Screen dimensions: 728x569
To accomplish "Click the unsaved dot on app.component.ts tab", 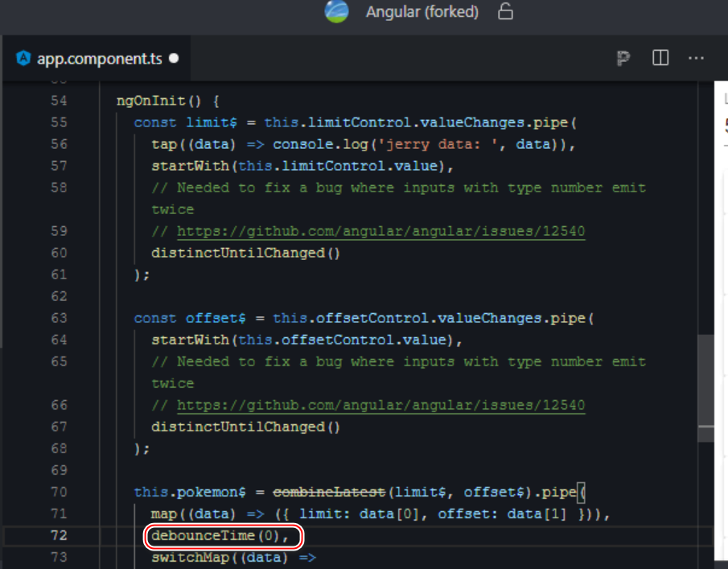I will 174,58.
